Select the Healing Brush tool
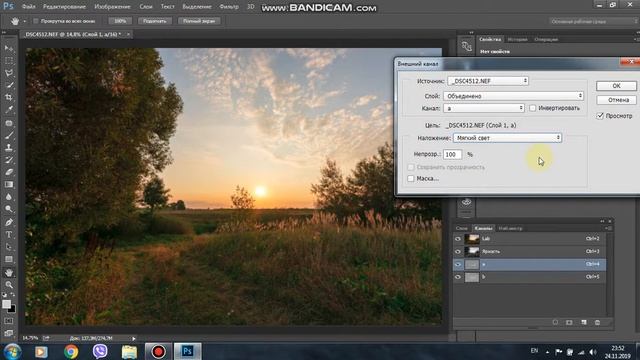Screen dimensions: 640x360 [x=9, y=122]
